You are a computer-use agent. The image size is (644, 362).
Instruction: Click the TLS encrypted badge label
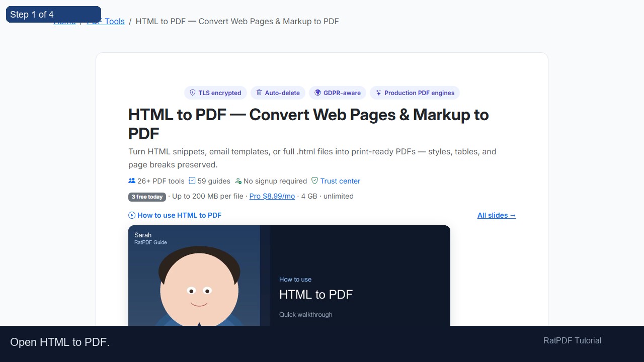click(x=220, y=93)
